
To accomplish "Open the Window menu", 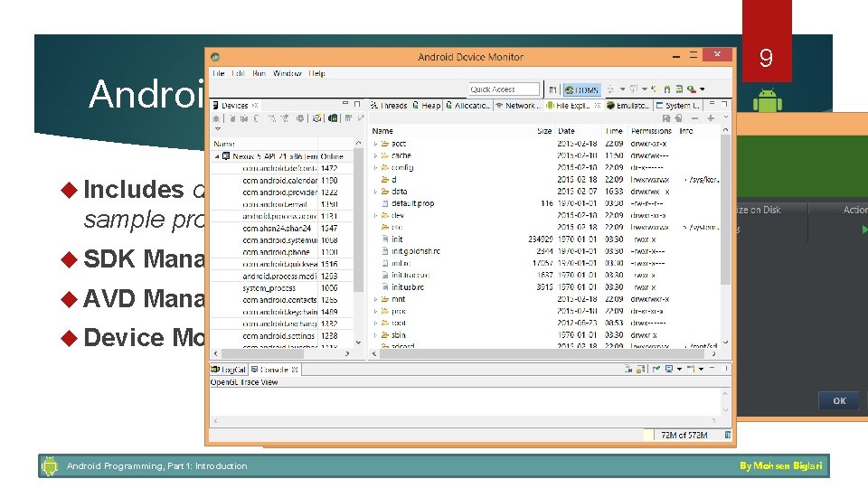I will tap(287, 73).
